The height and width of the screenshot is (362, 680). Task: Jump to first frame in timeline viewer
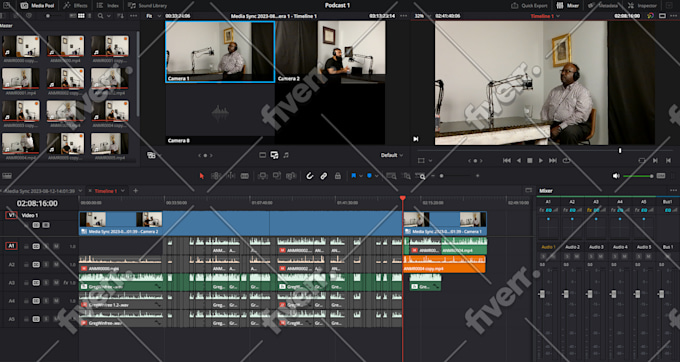tap(507, 160)
